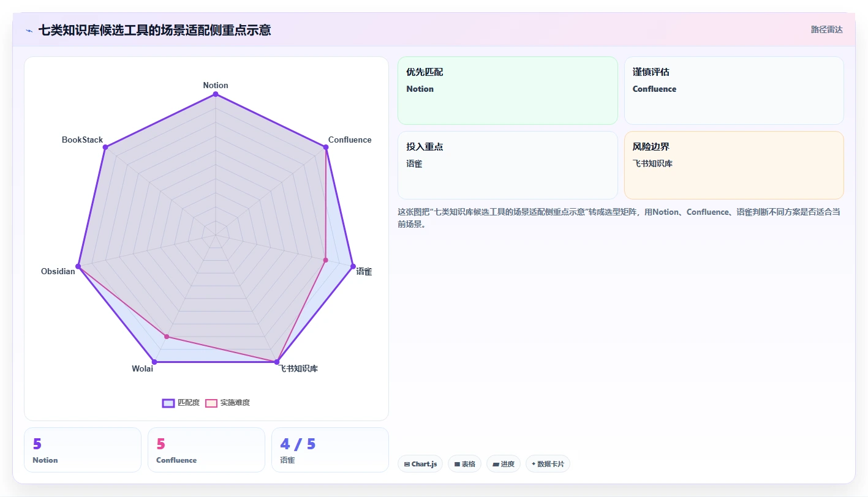Click the pink 实施难度 point on the Wolai axis
Screen dimensions: 868x497
coord(166,337)
